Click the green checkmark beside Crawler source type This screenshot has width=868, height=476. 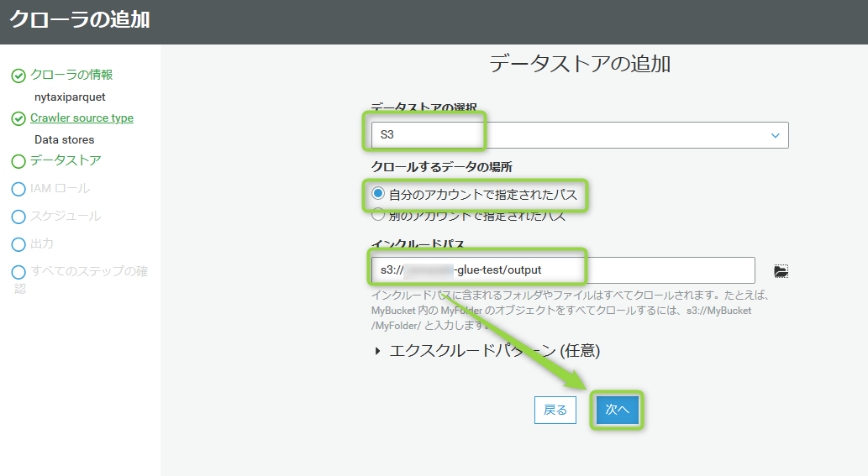[18, 119]
